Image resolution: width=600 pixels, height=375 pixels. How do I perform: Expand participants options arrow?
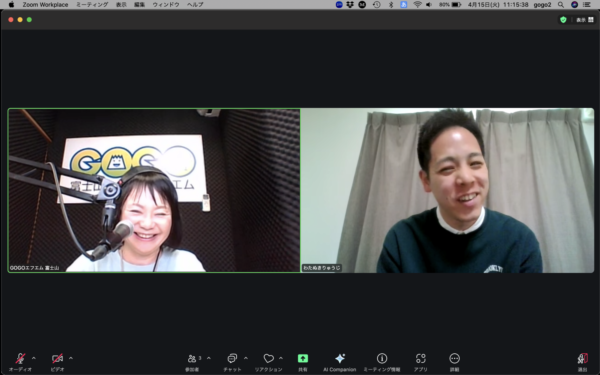209,359
